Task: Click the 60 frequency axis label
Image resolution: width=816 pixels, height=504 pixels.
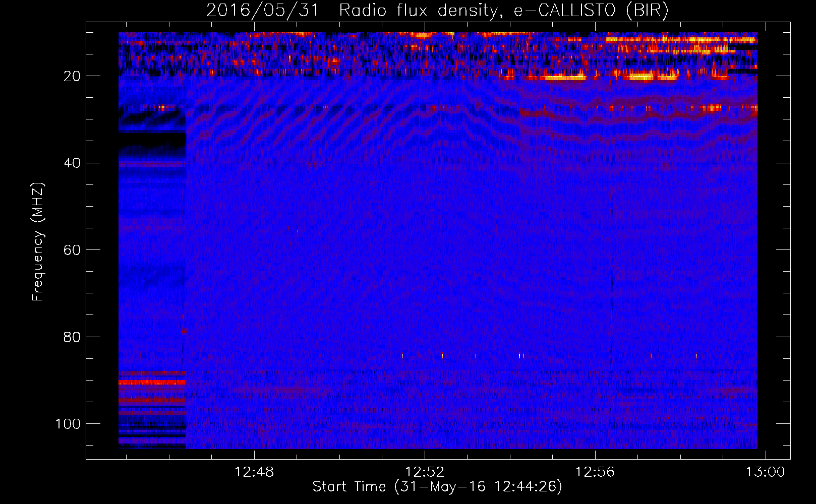Action: click(72, 250)
